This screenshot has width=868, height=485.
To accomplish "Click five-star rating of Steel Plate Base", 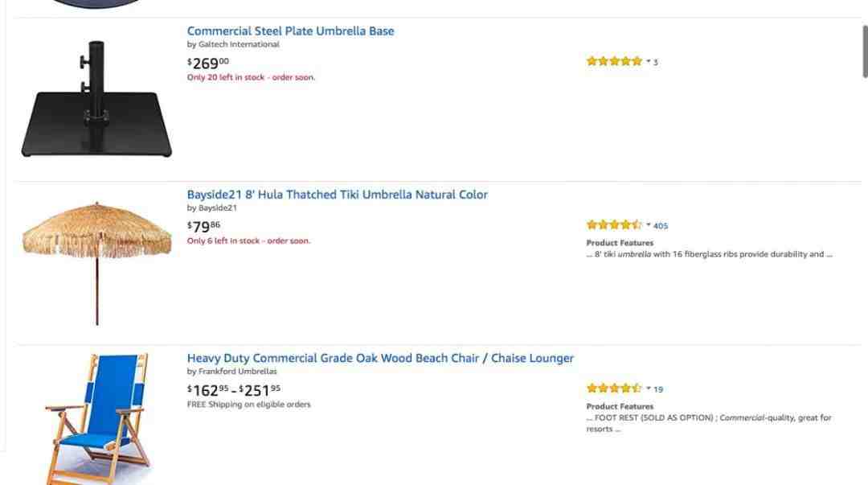I will pos(614,61).
